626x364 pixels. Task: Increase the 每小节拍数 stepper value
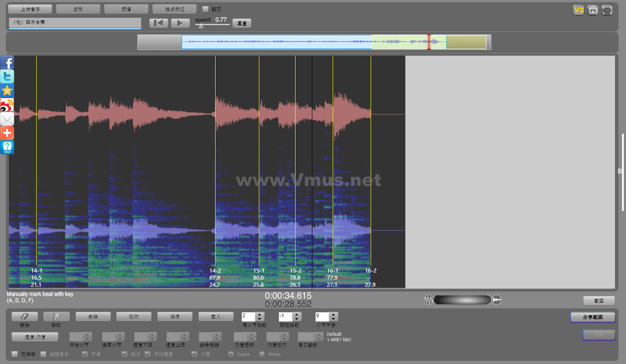[260, 314]
